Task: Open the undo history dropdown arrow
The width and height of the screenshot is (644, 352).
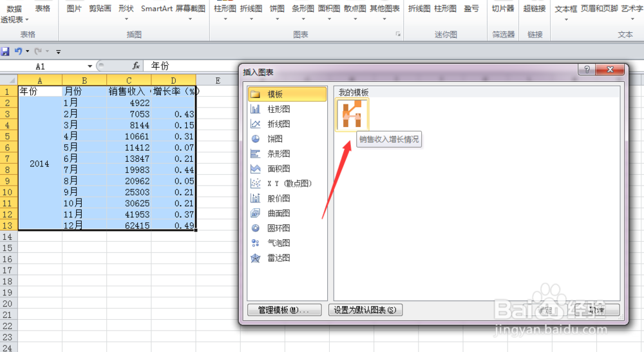Action: [x=28, y=52]
